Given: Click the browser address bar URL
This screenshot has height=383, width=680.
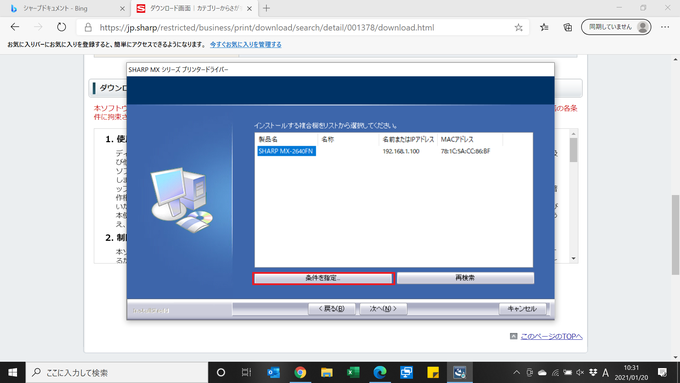Looking at the screenshot, I should coord(267,27).
